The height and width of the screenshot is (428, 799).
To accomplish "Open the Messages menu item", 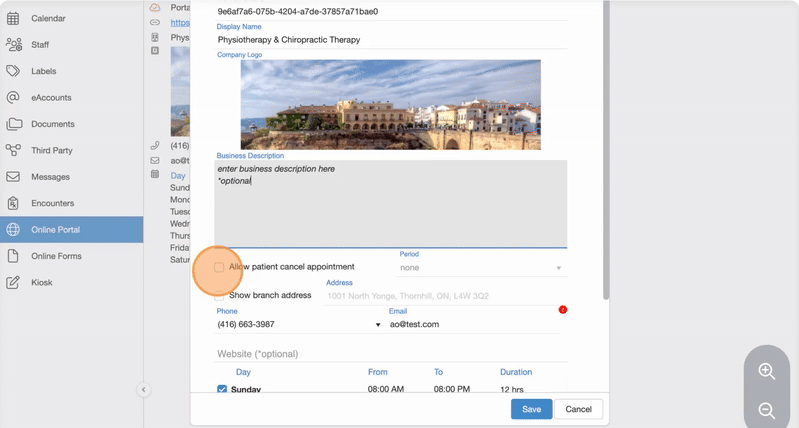I will (x=50, y=177).
